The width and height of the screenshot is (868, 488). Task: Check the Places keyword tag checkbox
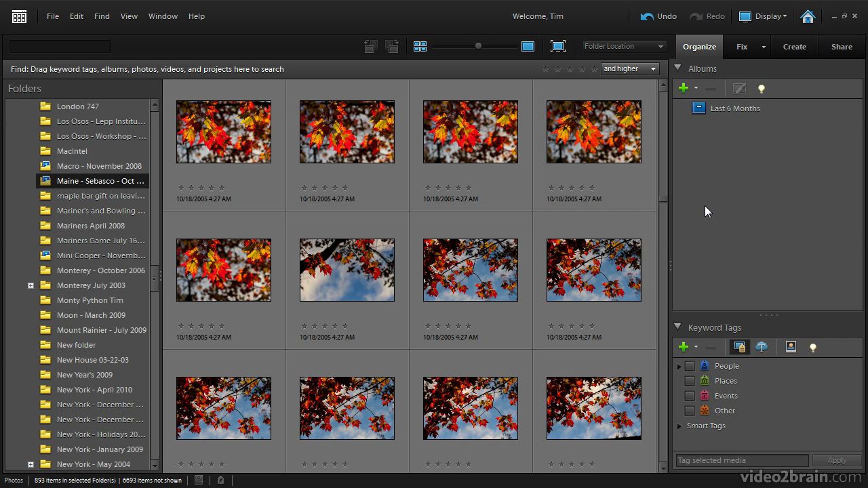click(690, 380)
